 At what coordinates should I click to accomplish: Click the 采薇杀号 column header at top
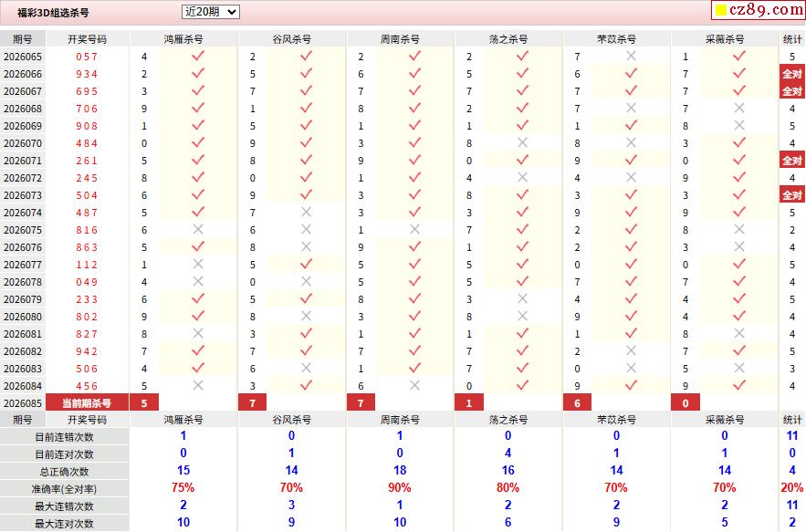(x=725, y=39)
